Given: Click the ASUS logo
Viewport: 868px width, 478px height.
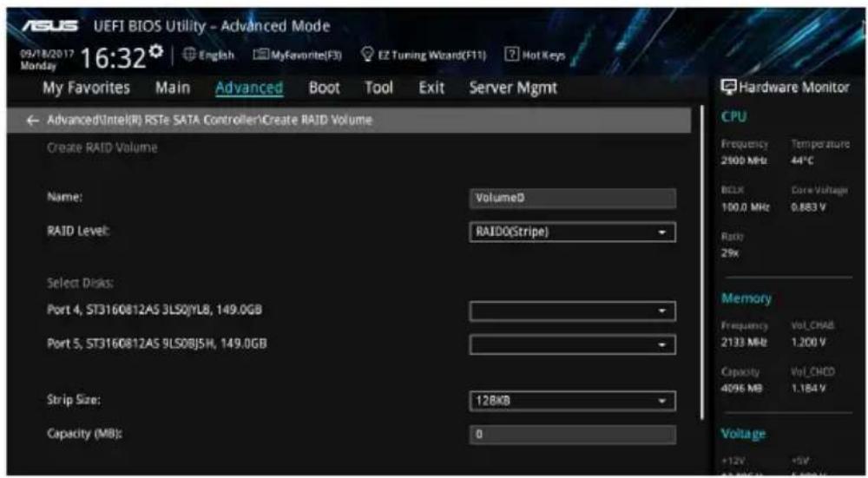Looking at the screenshot, I should [49, 27].
